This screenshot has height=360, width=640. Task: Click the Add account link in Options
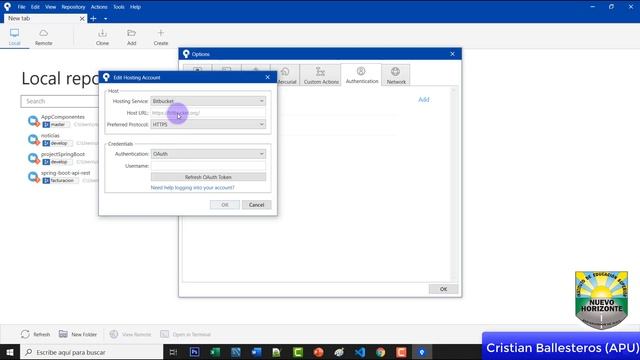click(x=423, y=100)
